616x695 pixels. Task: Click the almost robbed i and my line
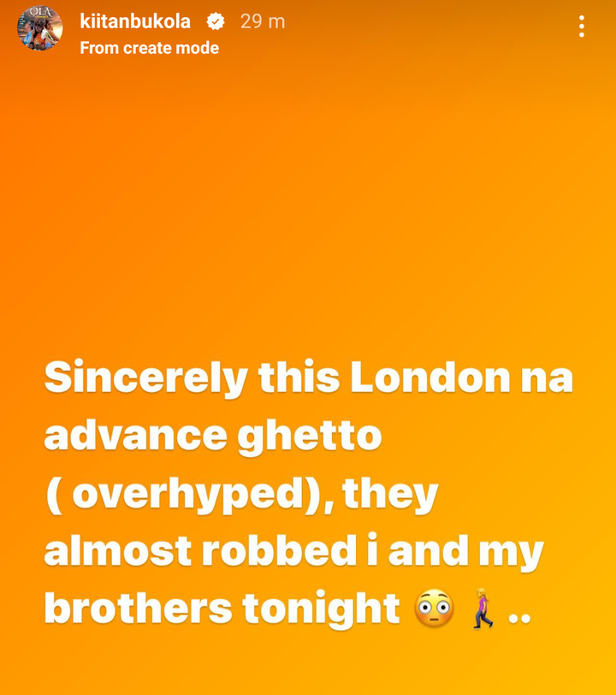[293, 552]
